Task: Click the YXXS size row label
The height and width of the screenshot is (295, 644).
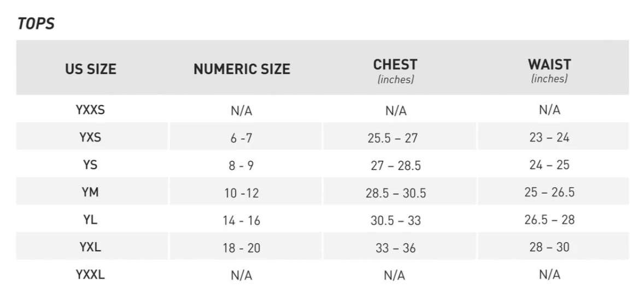Action: (x=90, y=110)
